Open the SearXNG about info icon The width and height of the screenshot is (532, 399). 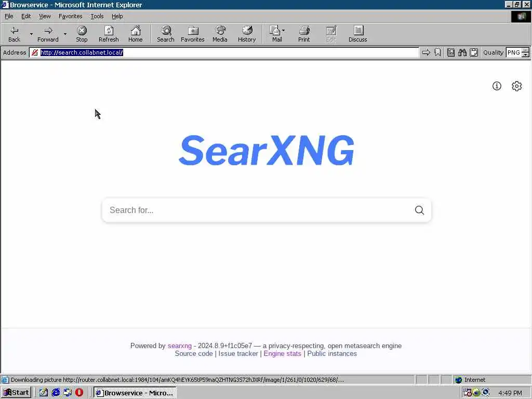click(x=497, y=86)
